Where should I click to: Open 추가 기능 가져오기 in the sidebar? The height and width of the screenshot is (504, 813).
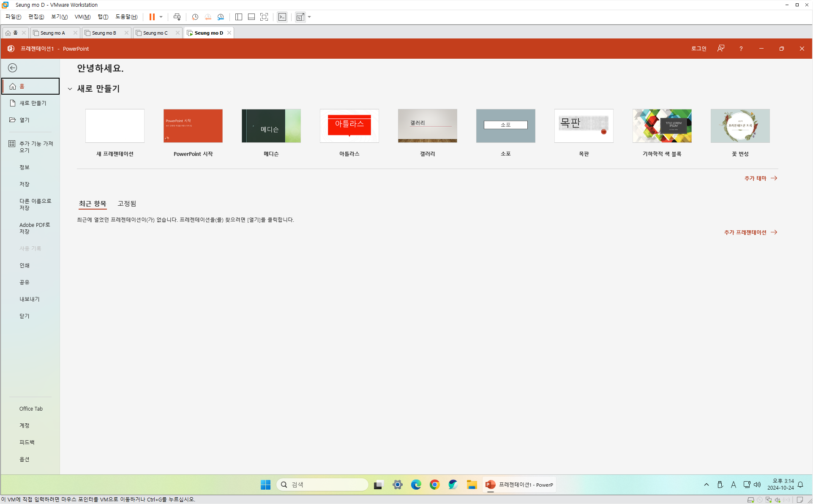[x=30, y=147]
